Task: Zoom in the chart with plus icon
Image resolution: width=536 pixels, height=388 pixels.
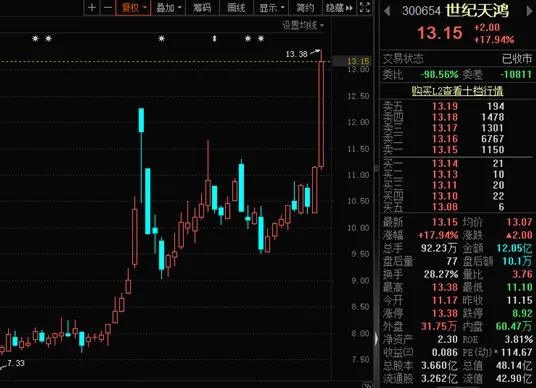Action: tap(92, 8)
